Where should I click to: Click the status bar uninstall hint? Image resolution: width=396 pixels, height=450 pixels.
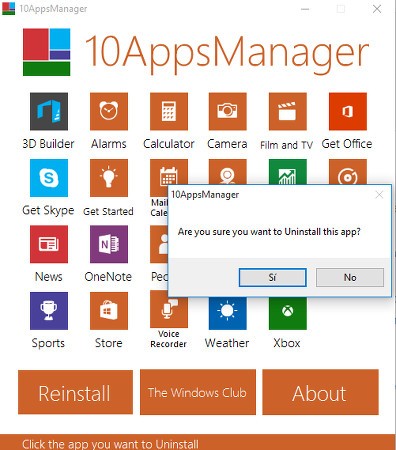point(110,444)
